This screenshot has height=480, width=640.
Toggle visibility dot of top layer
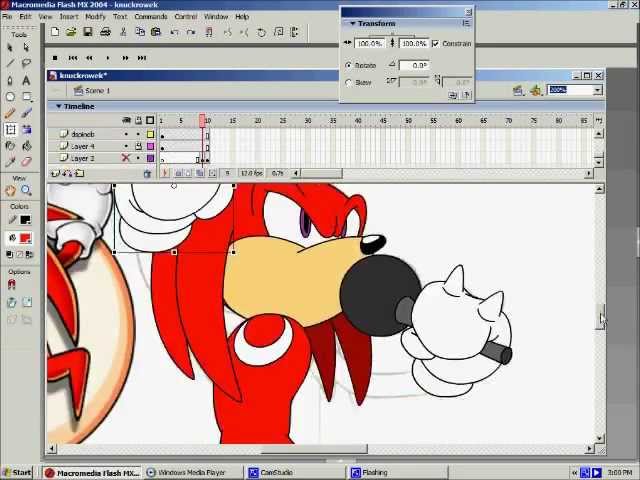(126, 134)
